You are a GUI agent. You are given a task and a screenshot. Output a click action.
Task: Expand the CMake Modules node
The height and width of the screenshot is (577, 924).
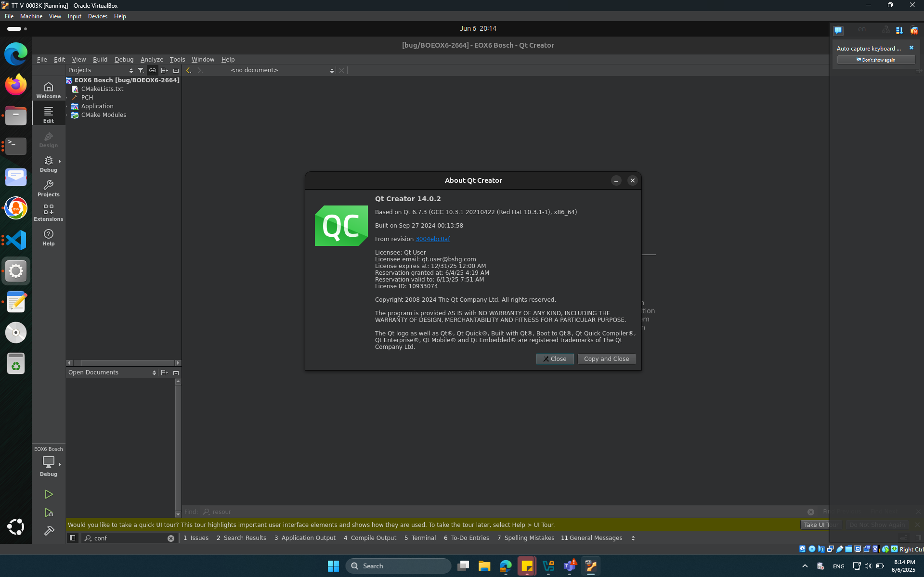[67, 115]
